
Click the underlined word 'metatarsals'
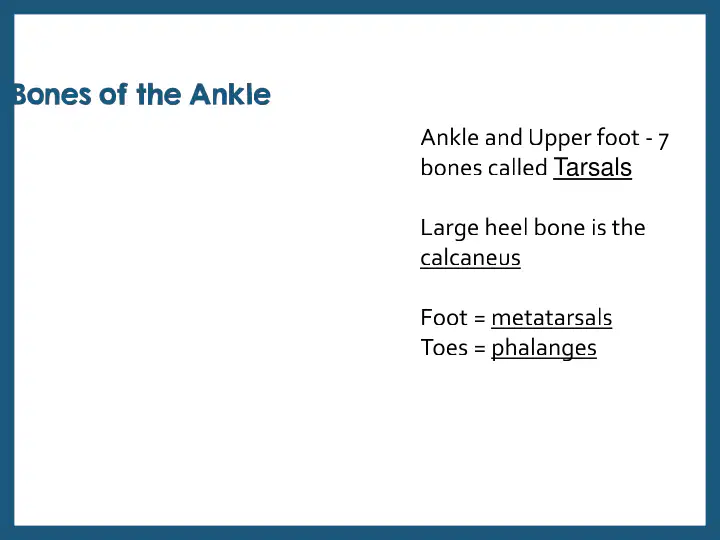pyautogui.click(x=551, y=318)
